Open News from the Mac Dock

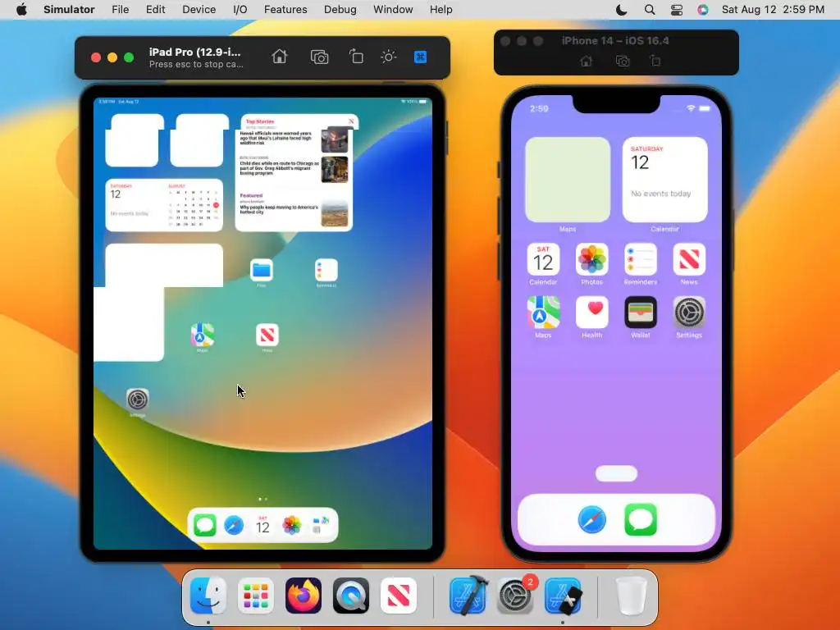coord(399,596)
